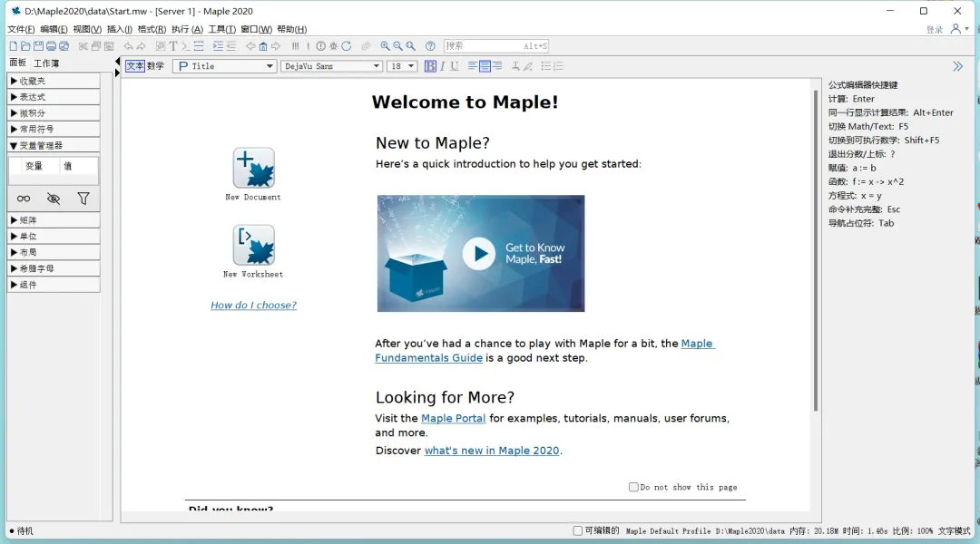Insert text region with T icon
Screen dimensions: 980x544
(x=173, y=46)
